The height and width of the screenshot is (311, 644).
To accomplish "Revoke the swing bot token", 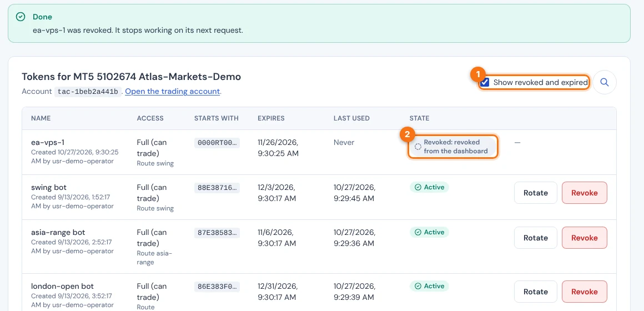I will tap(585, 193).
